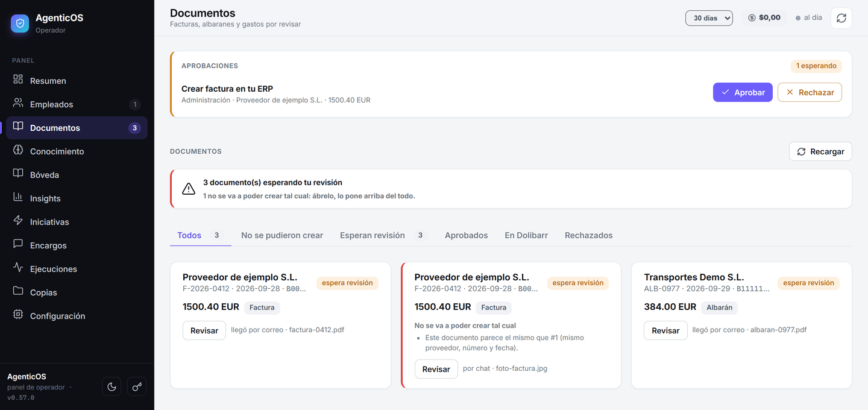The height and width of the screenshot is (410, 868).
Task: Click the Encargos chat bubble icon
Action: click(x=18, y=244)
